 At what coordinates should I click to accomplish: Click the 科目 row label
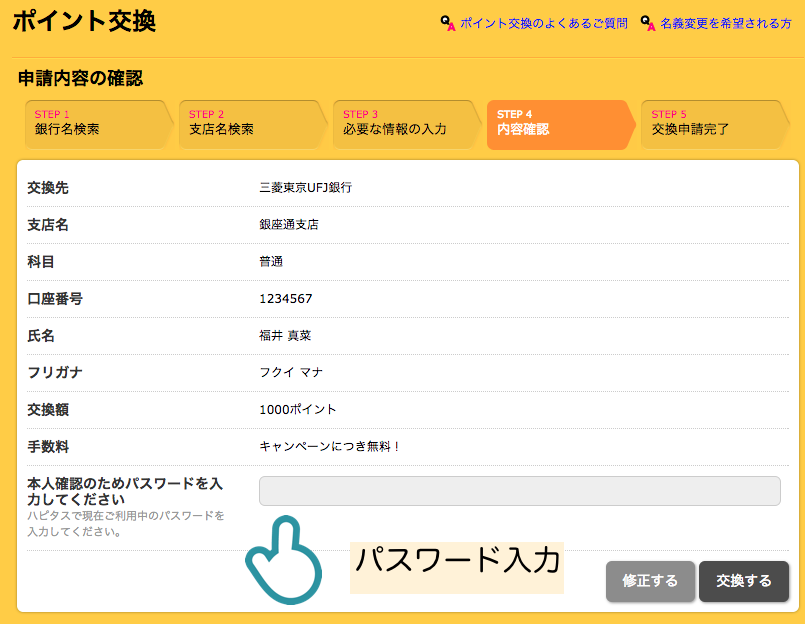[41, 261]
